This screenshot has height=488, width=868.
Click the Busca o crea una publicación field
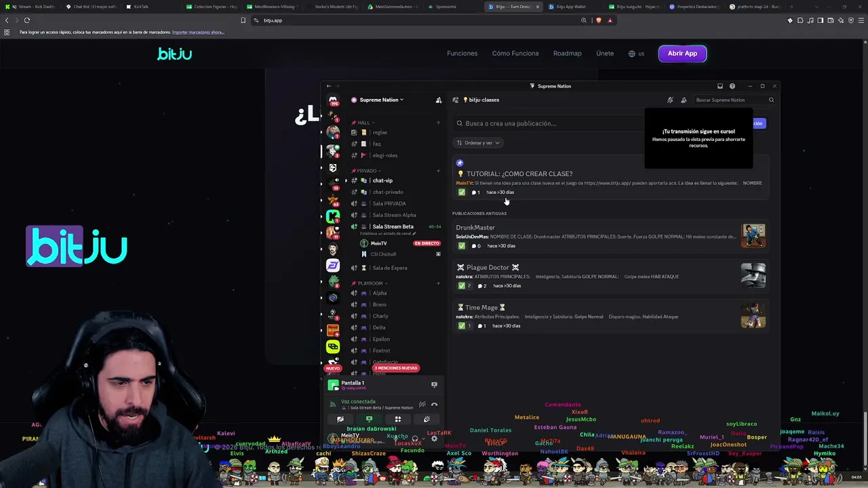click(549, 123)
